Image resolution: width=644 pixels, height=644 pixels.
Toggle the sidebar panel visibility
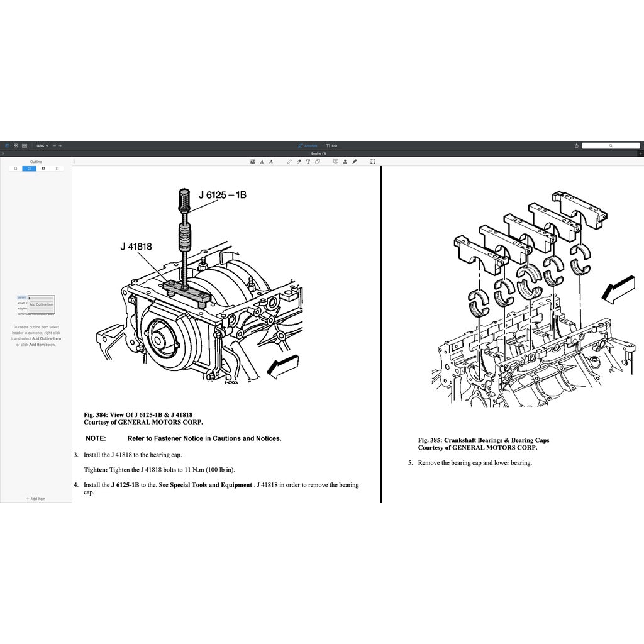click(x=8, y=145)
